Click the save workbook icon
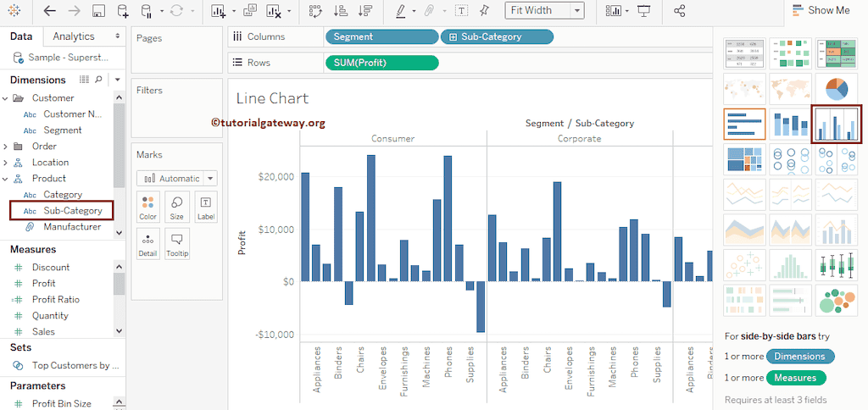 click(x=98, y=11)
